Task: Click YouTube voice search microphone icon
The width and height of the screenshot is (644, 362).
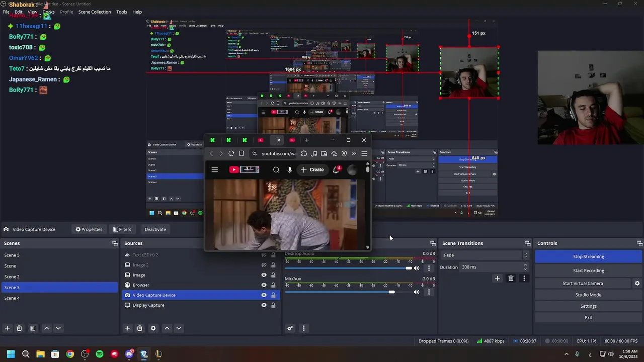Action: pyautogui.click(x=290, y=169)
